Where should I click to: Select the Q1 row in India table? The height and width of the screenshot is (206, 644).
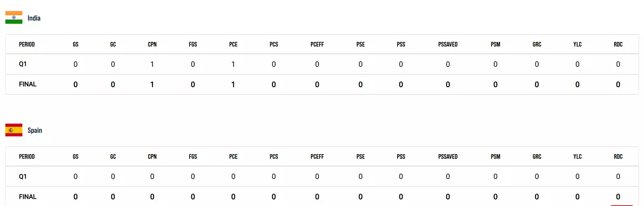tap(23, 64)
